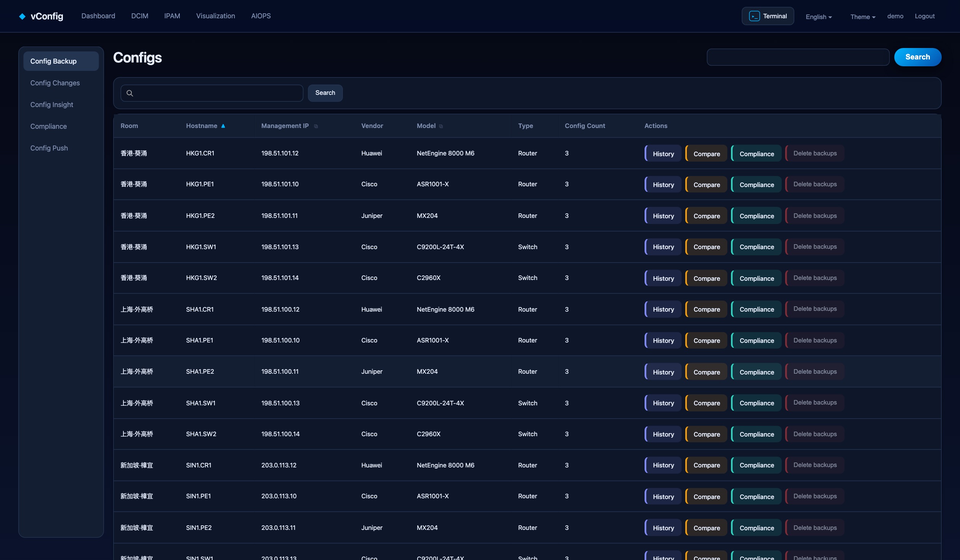Click IP address 198.51.101.13

coord(280,247)
